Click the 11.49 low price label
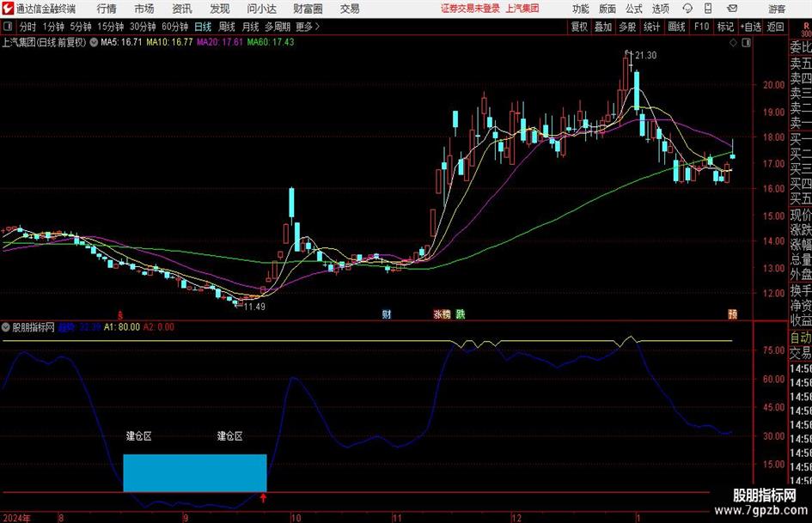 tap(254, 307)
